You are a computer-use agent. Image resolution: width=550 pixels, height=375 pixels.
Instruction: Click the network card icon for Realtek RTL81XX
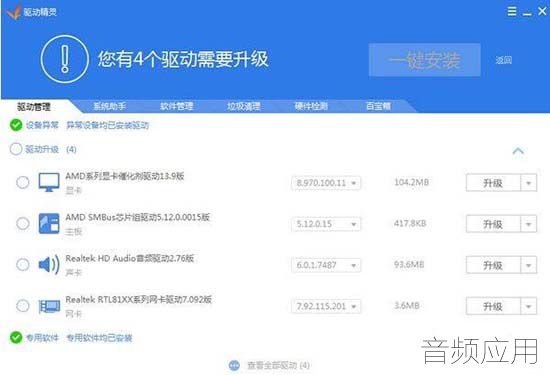(49, 306)
